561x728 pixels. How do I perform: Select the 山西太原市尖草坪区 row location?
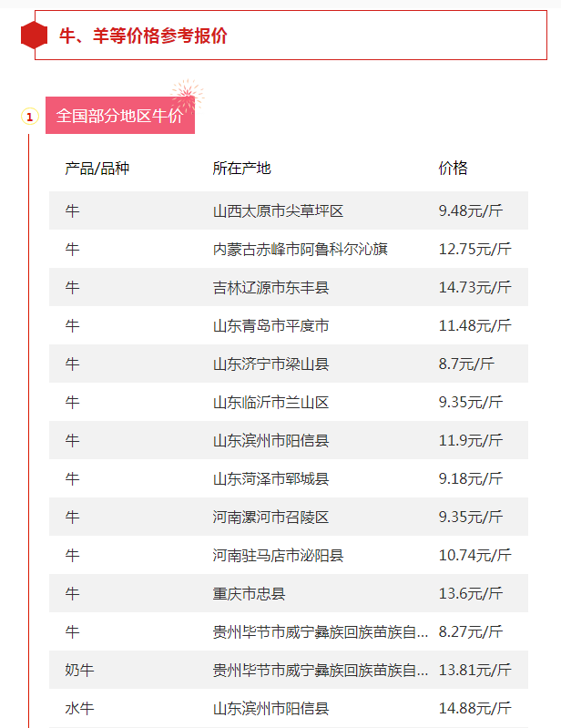click(x=278, y=211)
